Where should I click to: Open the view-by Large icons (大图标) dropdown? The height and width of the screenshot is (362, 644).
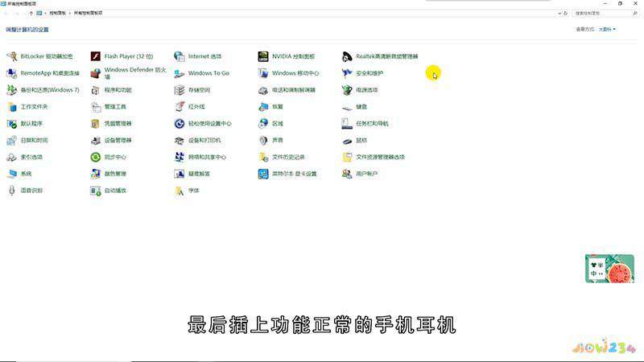(607, 29)
